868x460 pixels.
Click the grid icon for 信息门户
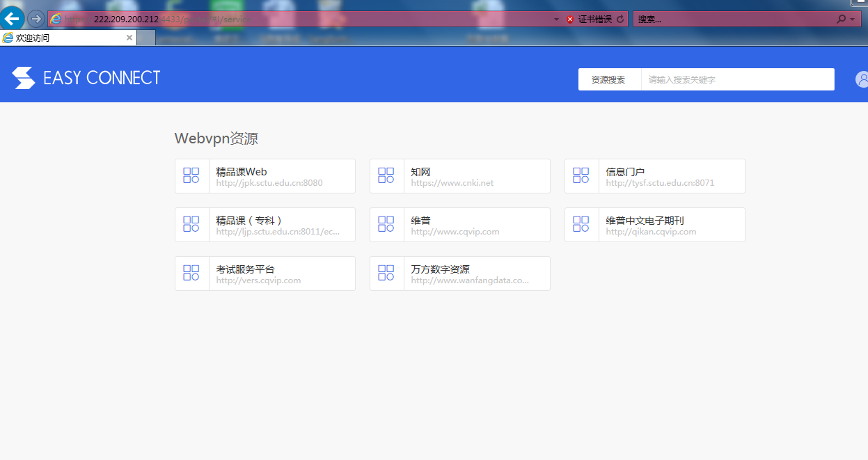581,175
